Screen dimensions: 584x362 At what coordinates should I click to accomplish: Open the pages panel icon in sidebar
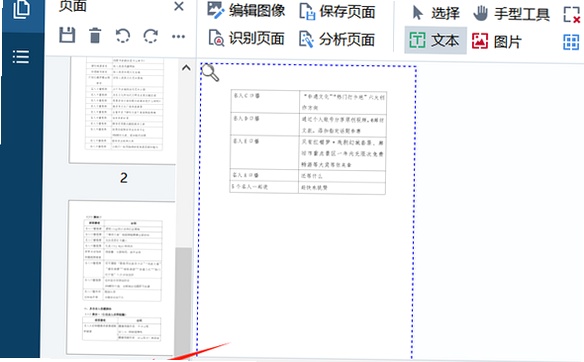[x=21, y=9]
